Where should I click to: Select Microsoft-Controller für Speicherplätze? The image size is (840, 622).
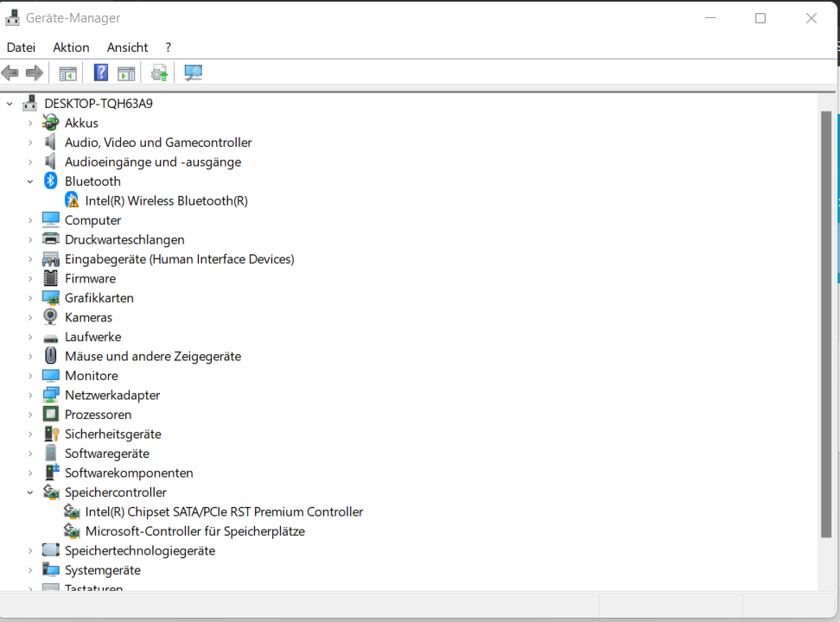(194, 531)
